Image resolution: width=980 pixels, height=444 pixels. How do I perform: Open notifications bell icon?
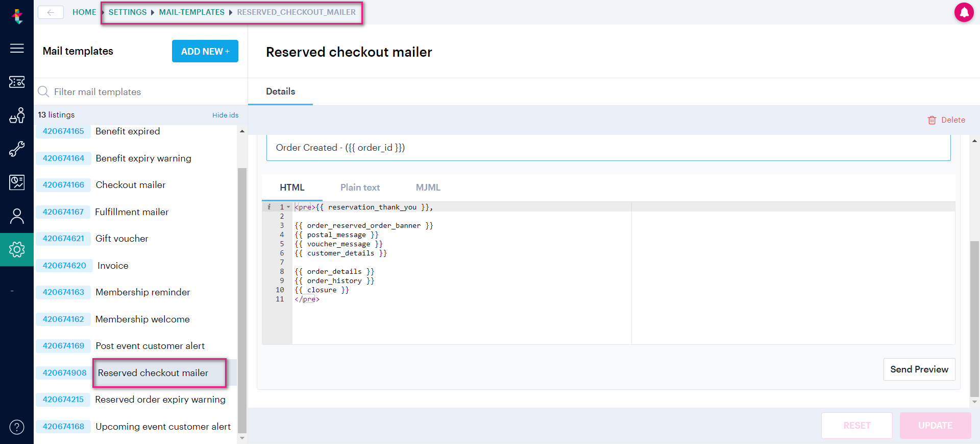pos(964,12)
